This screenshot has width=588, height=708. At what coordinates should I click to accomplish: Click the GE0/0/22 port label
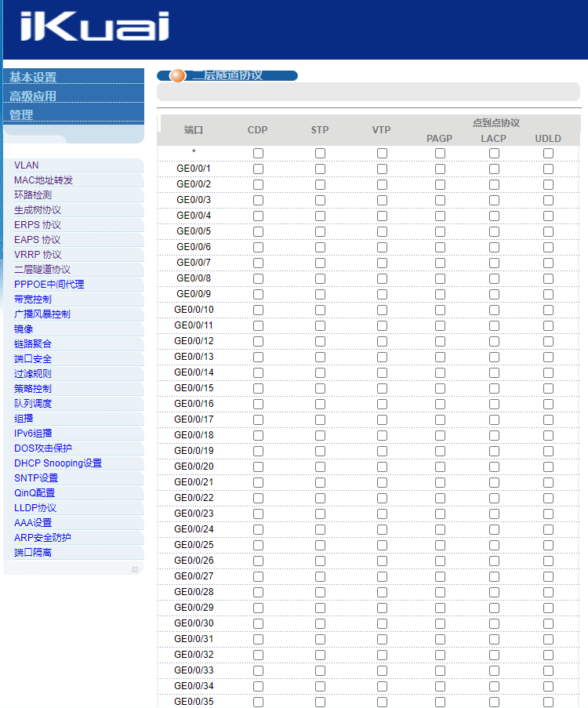click(194, 498)
